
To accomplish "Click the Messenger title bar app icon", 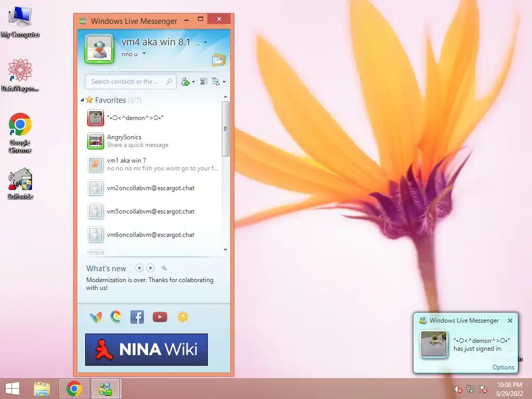I will [83, 21].
